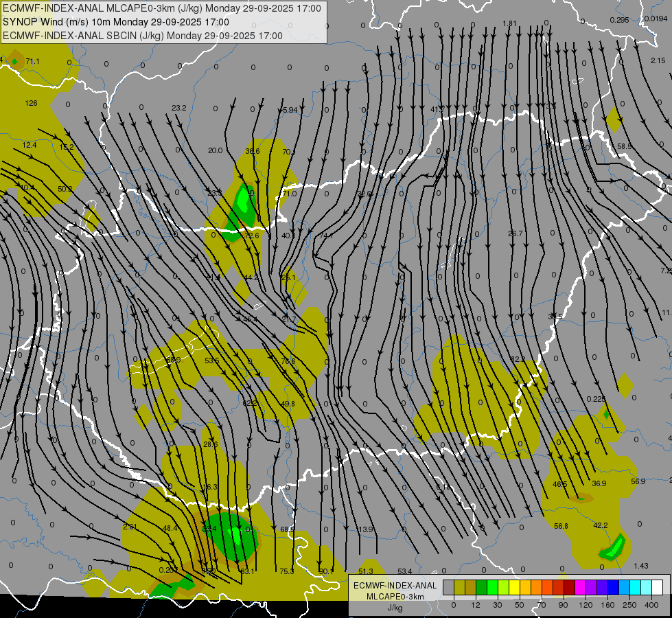Click the legend title ECMWF-INDEX-ANAL
672x618 pixels.
pyautogui.click(x=395, y=586)
